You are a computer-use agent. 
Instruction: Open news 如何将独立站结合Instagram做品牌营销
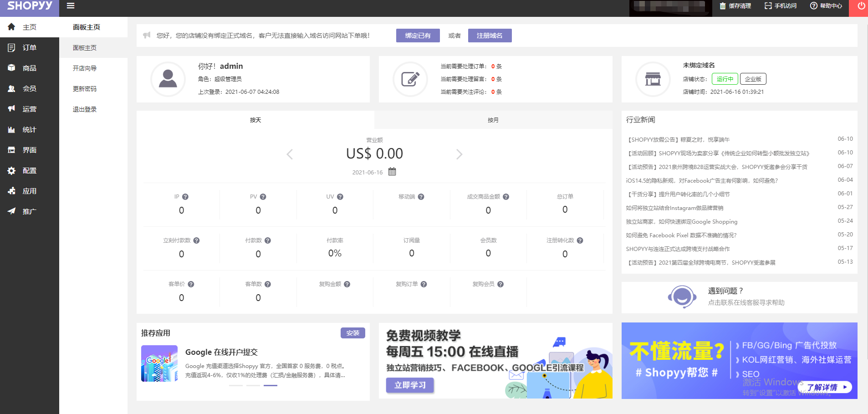[x=674, y=208]
